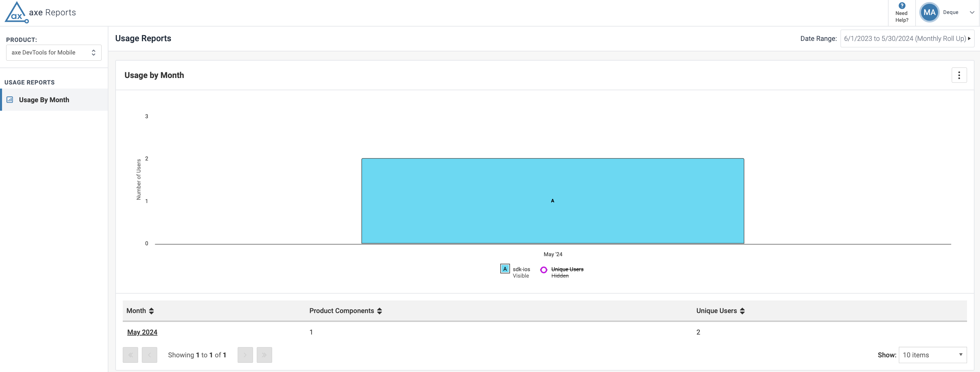Click the MA user avatar
980x372 pixels.
pyautogui.click(x=929, y=13)
